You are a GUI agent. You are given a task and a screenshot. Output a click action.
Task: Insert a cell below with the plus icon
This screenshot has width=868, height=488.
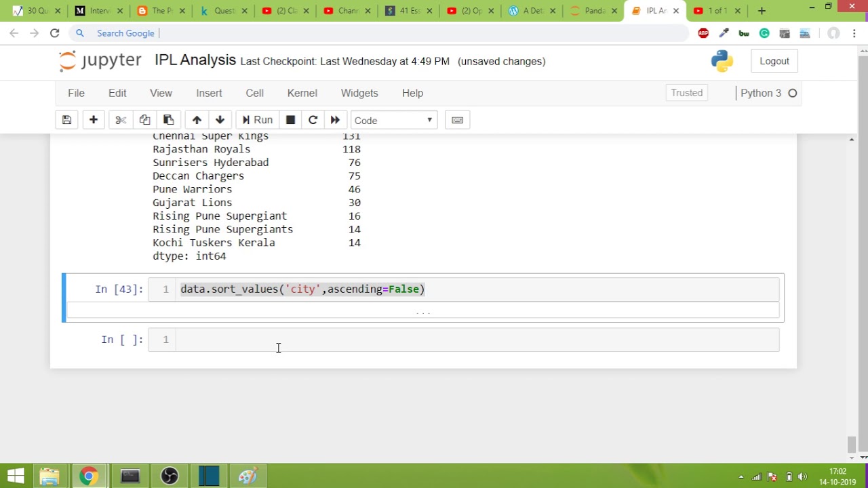[94, 120]
